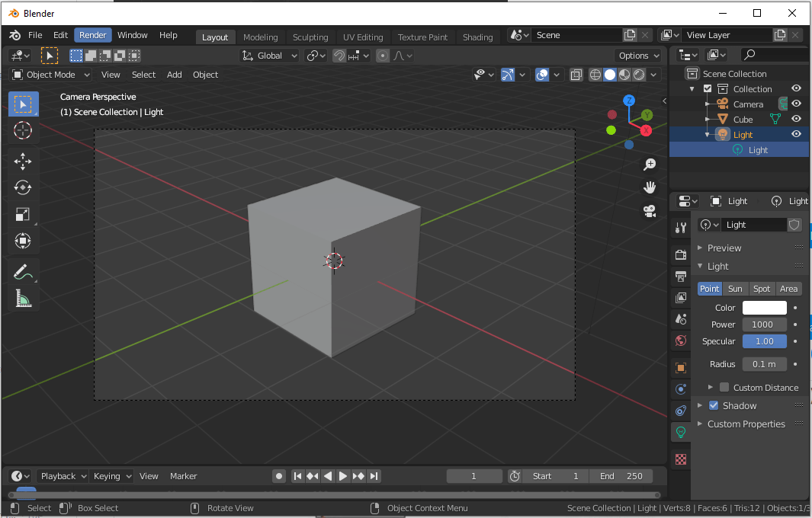Open the viewport Options popover
Screen dimensions: 812x518
click(x=637, y=55)
